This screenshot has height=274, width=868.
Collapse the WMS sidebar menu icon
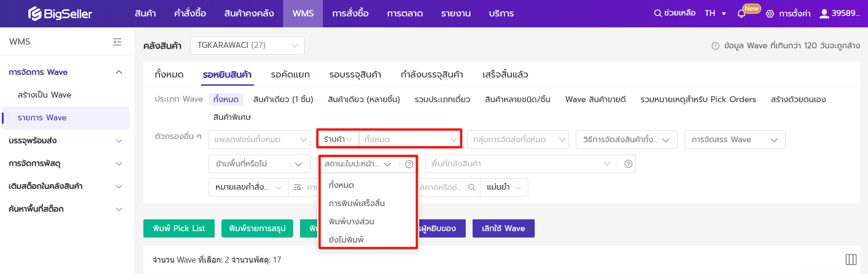tap(117, 42)
